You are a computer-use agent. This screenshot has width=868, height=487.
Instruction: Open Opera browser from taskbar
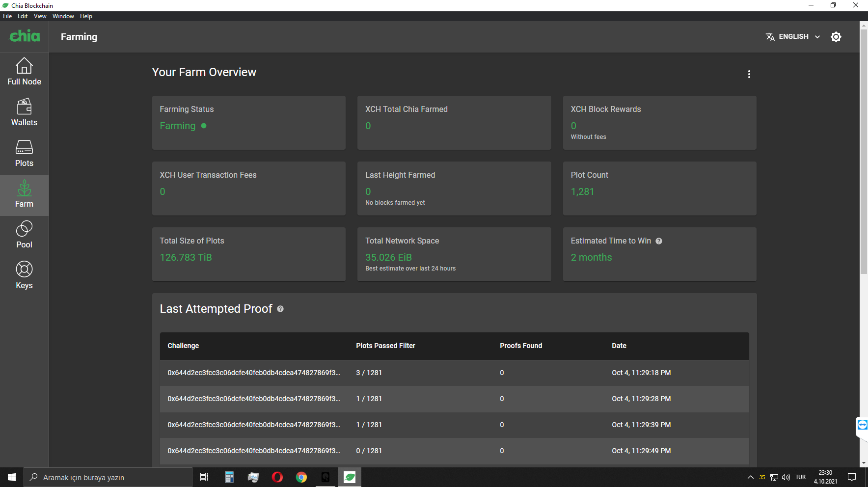(x=277, y=477)
